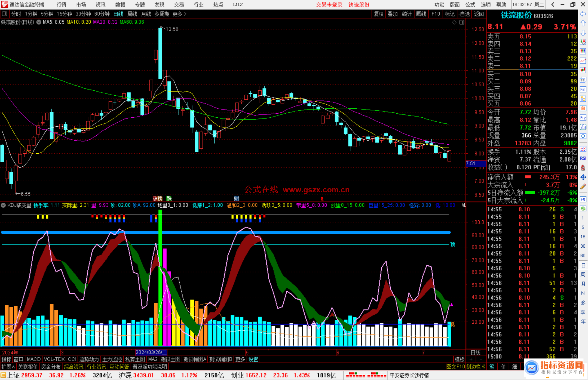
Task: Select the pencil drawing tool icon
Action: (x=583, y=187)
